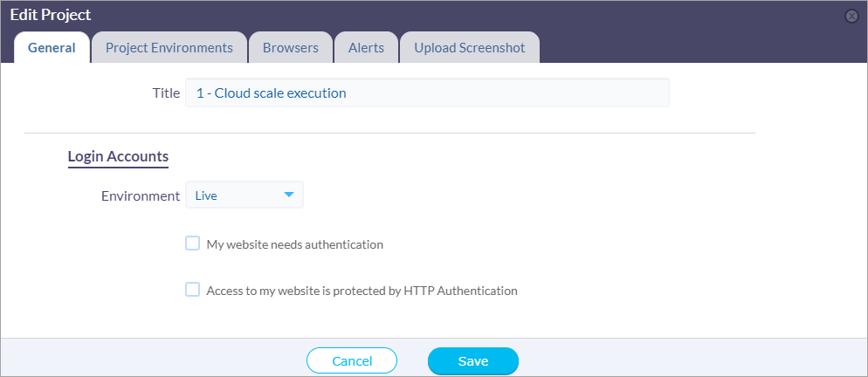Save the project changes
The image size is (868, 377).
[x=473, y=361]
